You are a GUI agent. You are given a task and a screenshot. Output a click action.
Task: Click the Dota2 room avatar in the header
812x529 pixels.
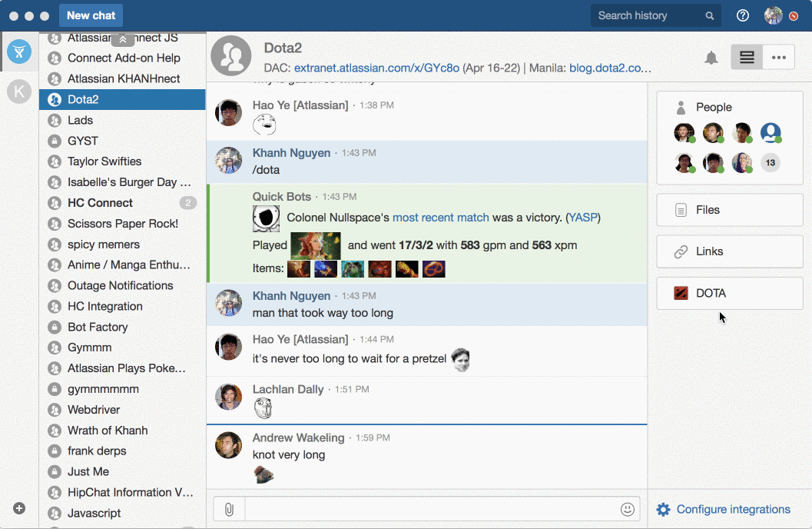tap(231, 55)
